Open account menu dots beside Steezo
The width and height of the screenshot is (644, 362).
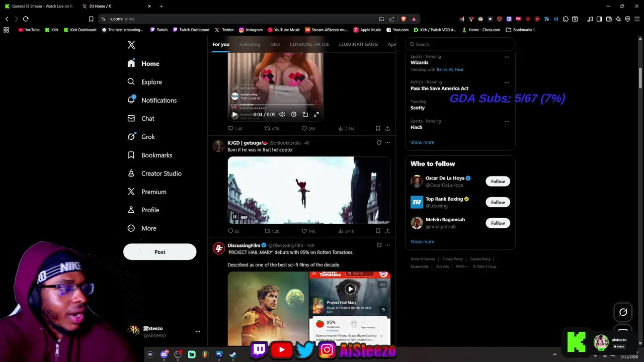198,332
